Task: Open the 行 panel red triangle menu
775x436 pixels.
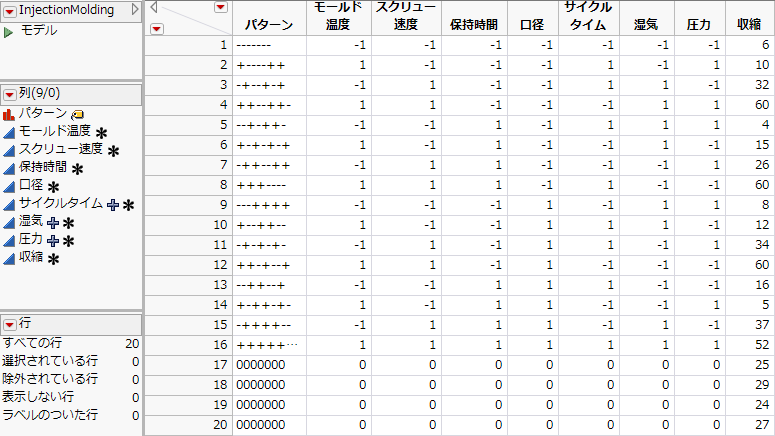Action: [x=10, y=325]
